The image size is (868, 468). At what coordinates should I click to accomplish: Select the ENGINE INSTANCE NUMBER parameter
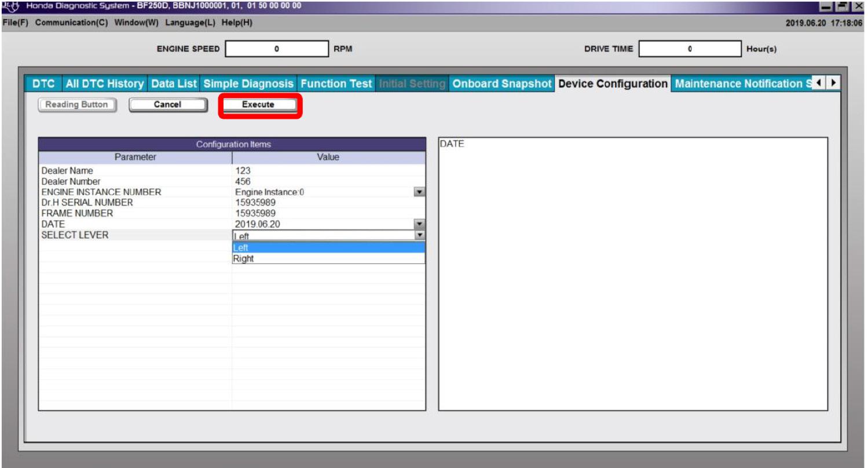click(x=101, y=192)
